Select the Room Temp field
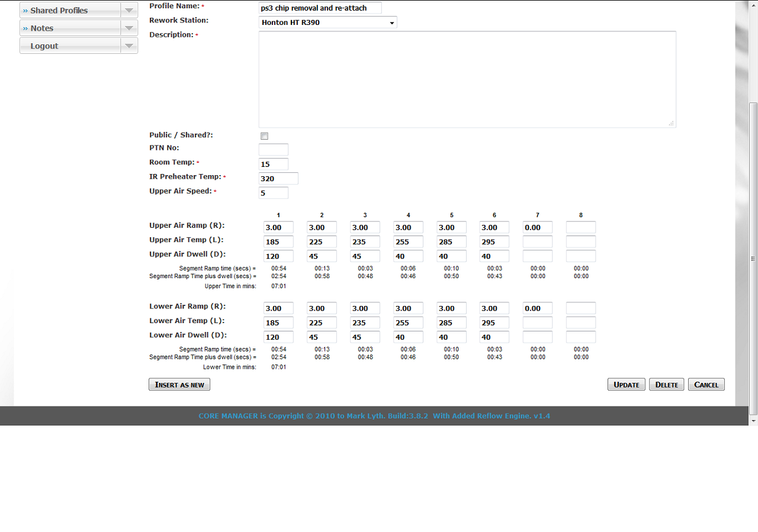 (x=274, y=164)
